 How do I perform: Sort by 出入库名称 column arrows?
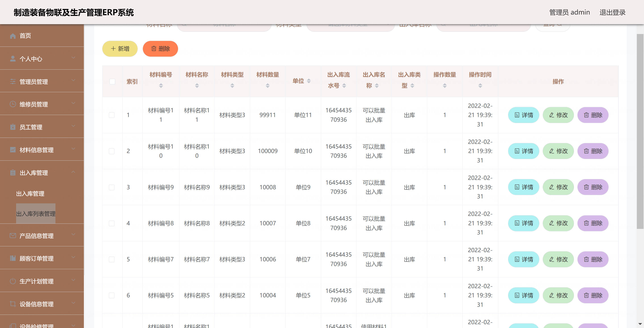(377, 85)
